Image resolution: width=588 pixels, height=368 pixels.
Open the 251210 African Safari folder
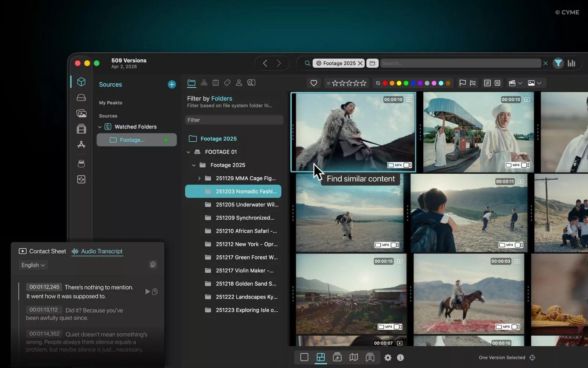tap(246, 231)
